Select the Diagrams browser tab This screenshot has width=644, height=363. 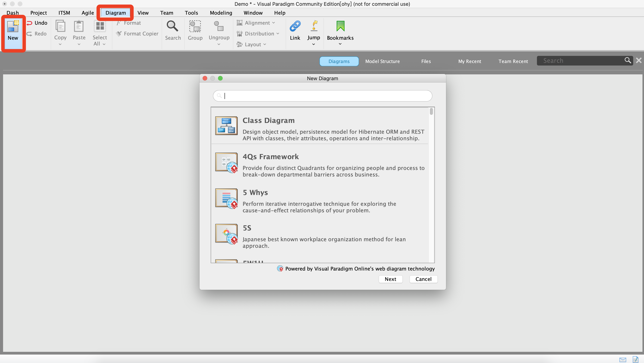pos(339,61)
